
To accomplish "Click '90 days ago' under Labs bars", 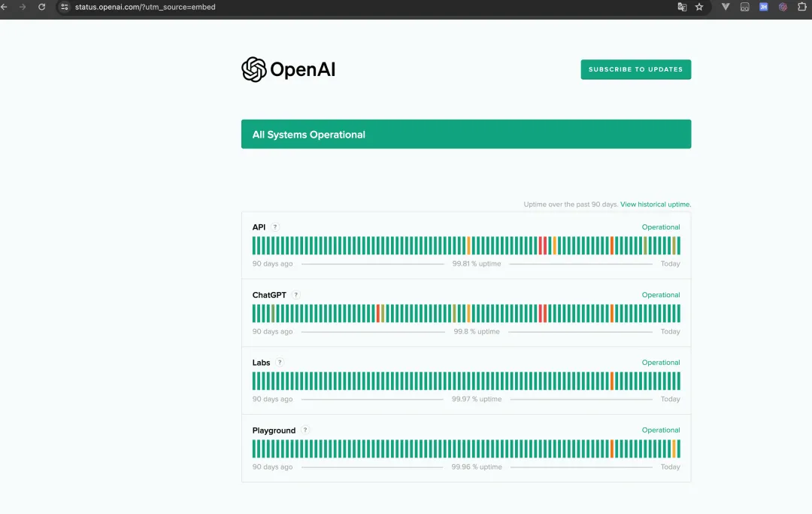I will (x=272, y=399).
